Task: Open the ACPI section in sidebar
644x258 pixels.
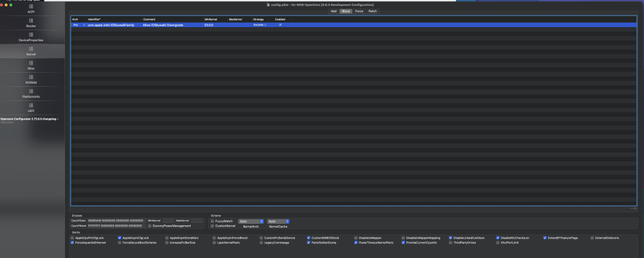Action: (31, 8)
